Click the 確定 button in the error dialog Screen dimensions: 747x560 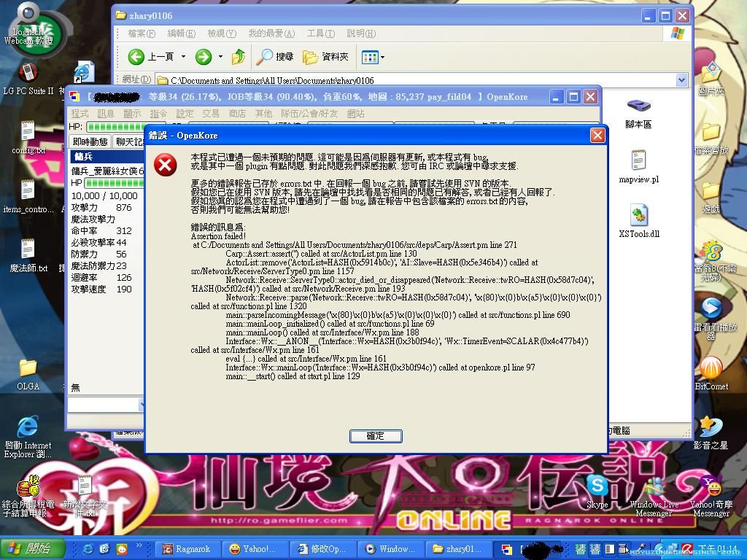click(376, 436)
